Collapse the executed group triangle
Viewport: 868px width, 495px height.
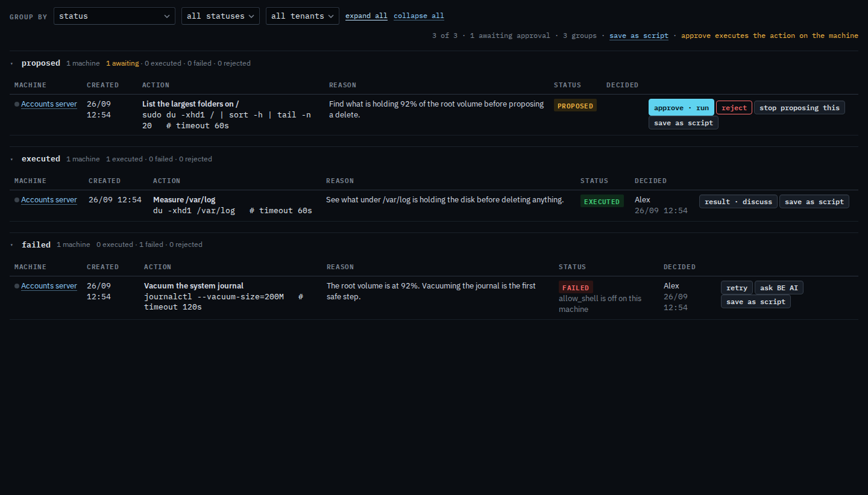pos(11,159)
